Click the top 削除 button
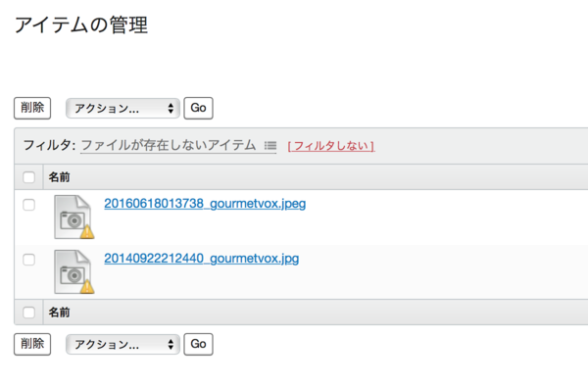588x386 pixels. pos(32,109)
